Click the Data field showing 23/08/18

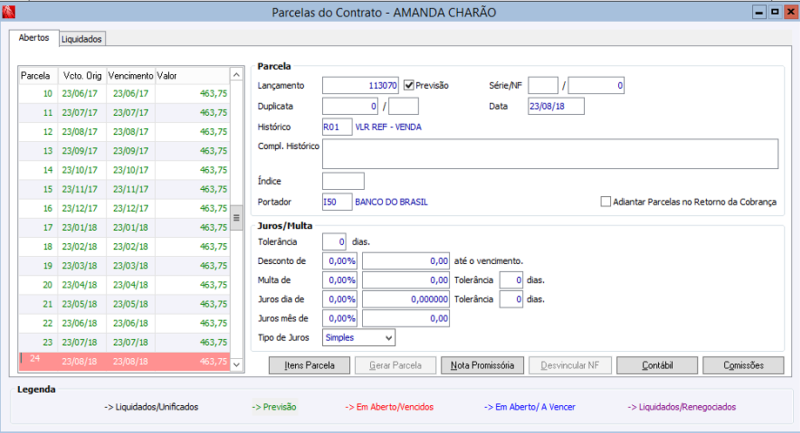[556, 106]
